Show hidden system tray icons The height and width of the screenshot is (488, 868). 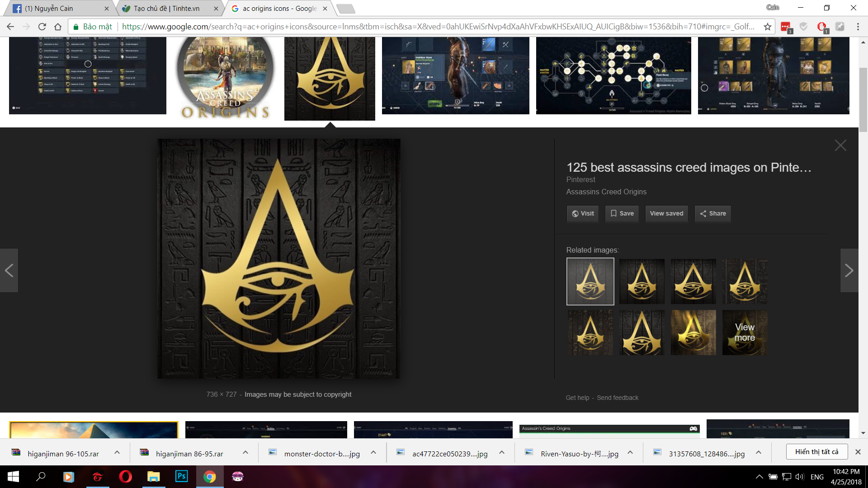click(x=759, y=477)
